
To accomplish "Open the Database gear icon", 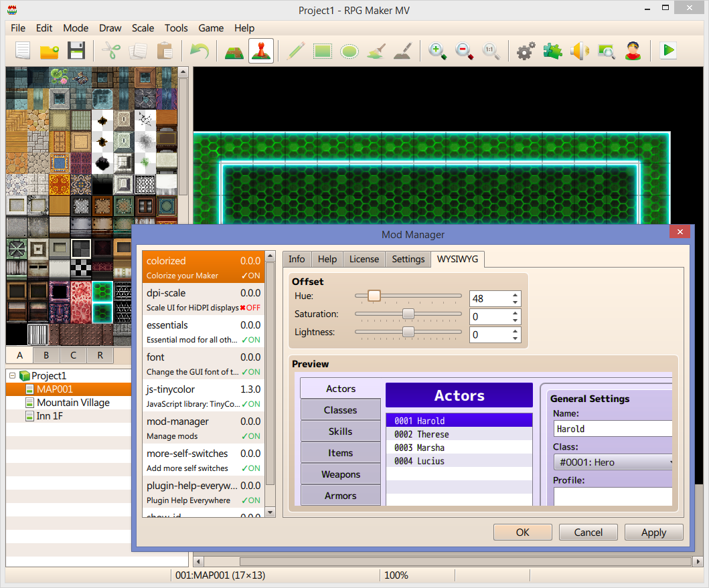I will 526,51.
